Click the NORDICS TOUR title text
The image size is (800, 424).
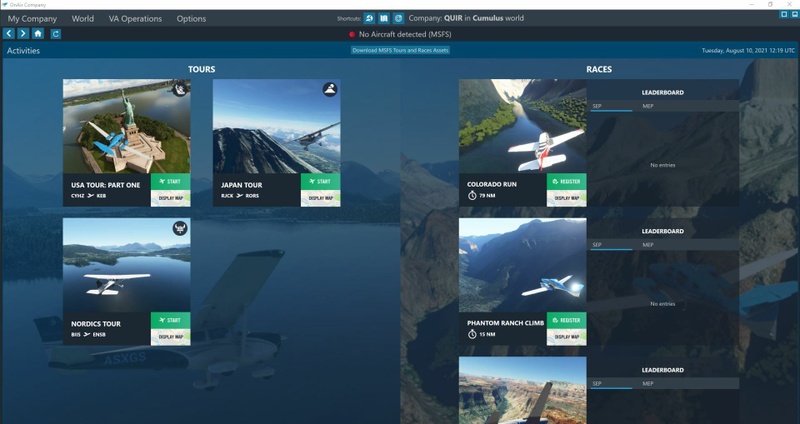[96, 324]
